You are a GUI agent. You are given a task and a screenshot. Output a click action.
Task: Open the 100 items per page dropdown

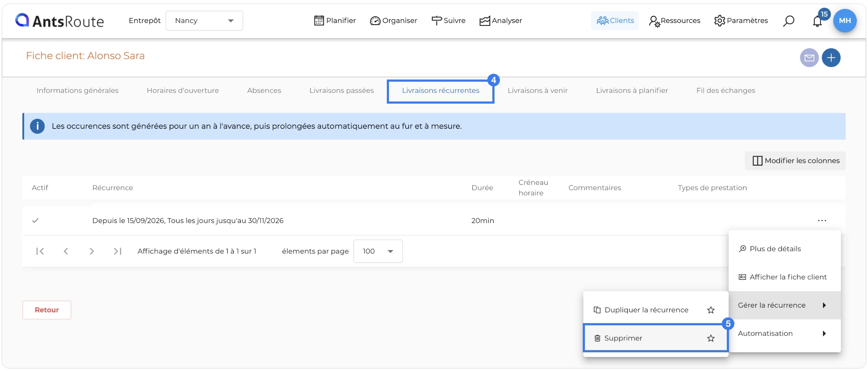[378, 251]
